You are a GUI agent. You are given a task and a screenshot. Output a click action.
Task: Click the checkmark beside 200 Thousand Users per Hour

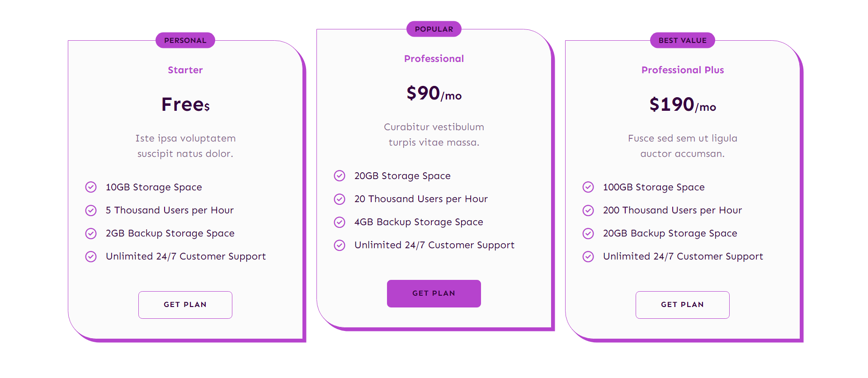(x=588, y=210)
